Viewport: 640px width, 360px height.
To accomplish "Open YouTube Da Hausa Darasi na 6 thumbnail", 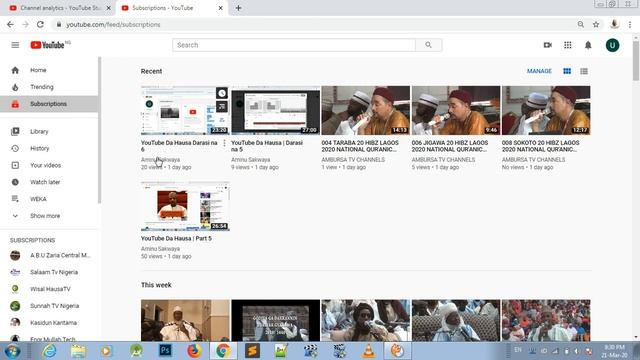I will tap(185, 110).
